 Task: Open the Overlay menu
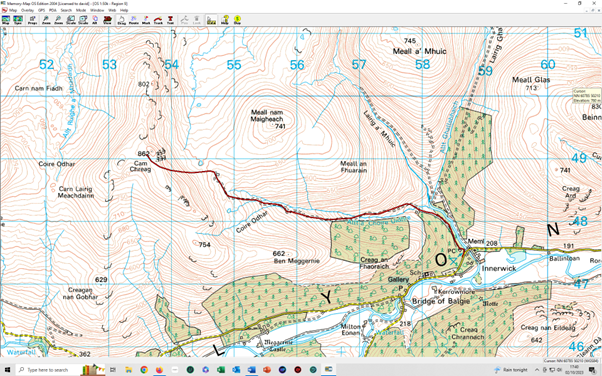coord(27,10)
